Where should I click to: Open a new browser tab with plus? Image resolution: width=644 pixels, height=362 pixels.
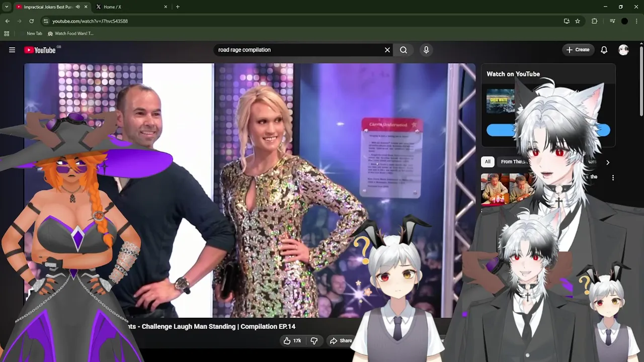[x=178, y=7]
